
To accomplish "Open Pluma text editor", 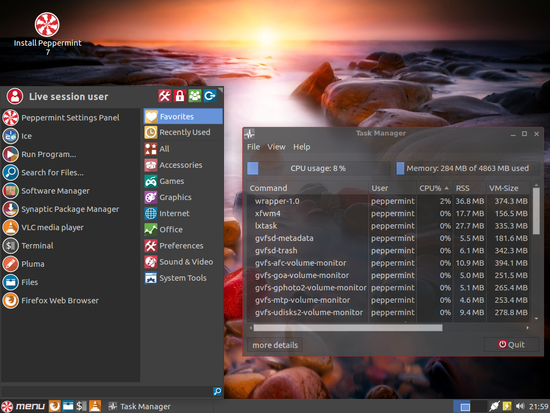I will [x=70, y=264].
